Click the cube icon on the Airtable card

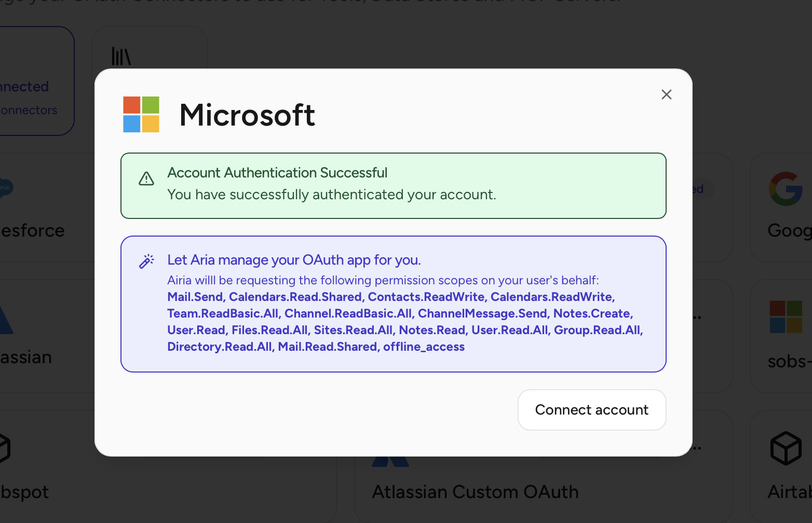[x=786, y=448]
